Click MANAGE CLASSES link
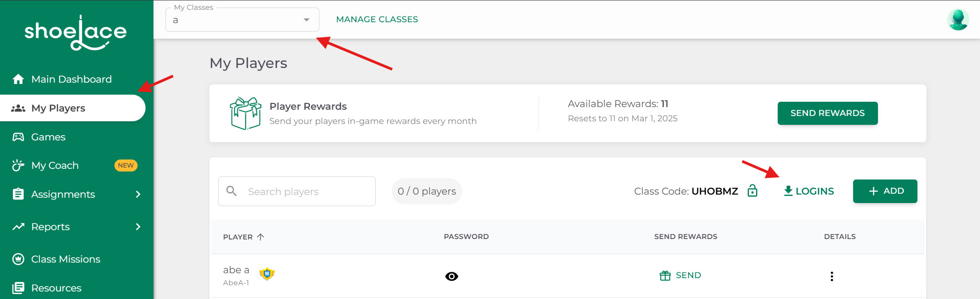980x299 pixels. pyautogui.click(x=377, y=19)
